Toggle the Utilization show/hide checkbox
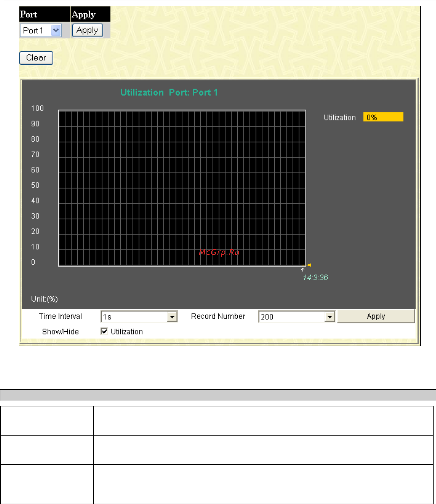Image resolution: width=436 pixels, height=504 pixels. coord(104,331)
